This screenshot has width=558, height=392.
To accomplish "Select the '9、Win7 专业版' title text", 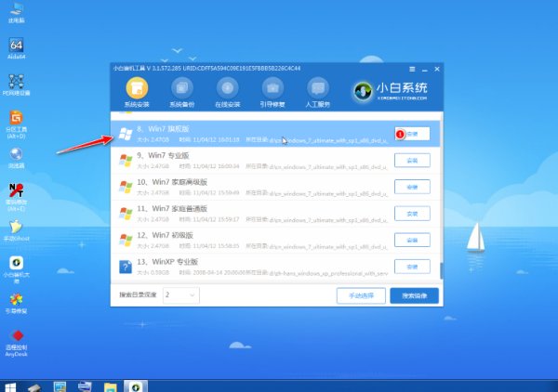I will [x=163, y=156].
